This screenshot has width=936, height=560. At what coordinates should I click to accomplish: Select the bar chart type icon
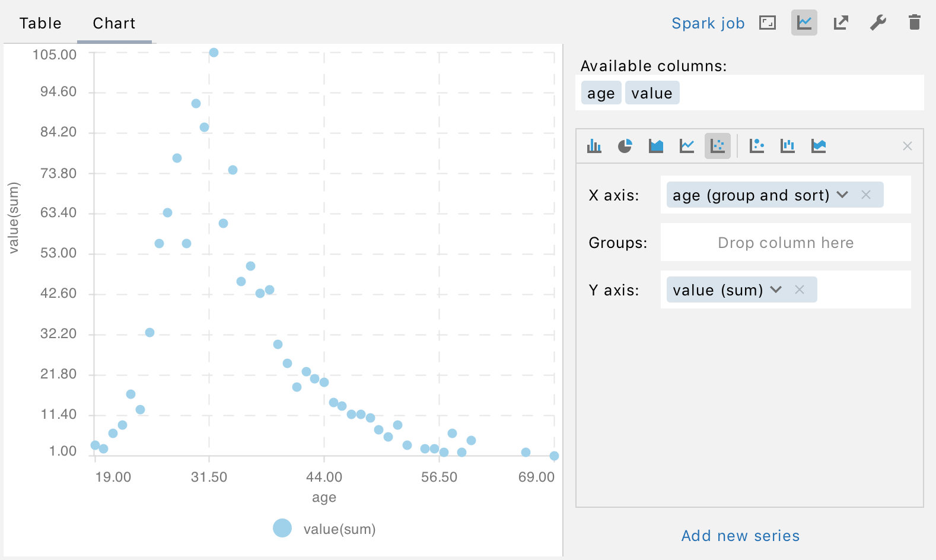(594, 146)
